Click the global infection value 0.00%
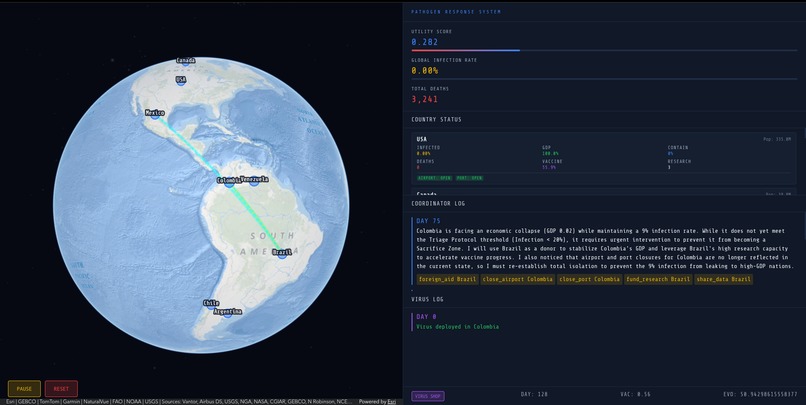Screen dimensions: 806x405 (425, 70)
